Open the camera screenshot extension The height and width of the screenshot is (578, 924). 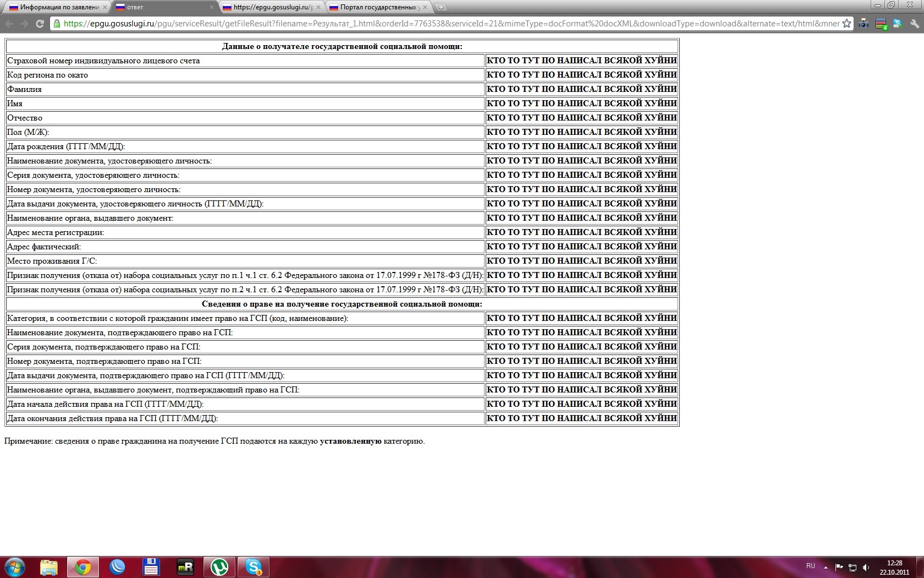[865, 24]
